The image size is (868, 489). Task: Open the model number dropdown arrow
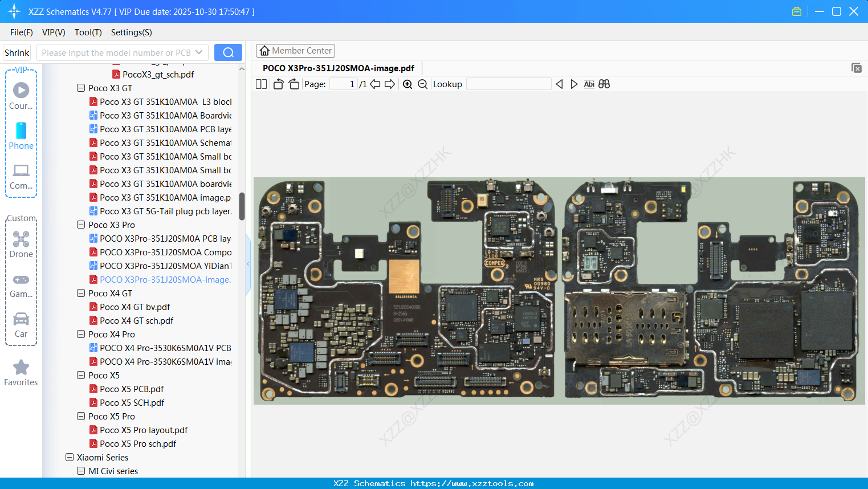[x=199, y=52]
